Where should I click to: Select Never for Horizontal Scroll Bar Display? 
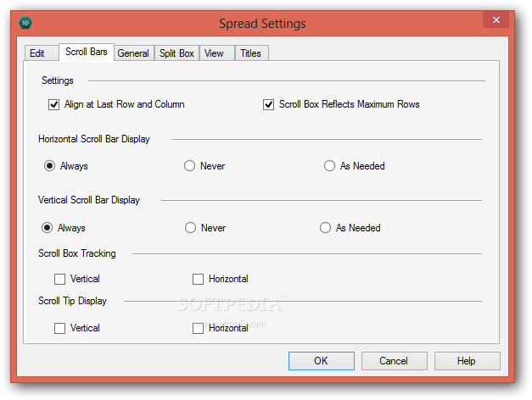tap(190, 166)
